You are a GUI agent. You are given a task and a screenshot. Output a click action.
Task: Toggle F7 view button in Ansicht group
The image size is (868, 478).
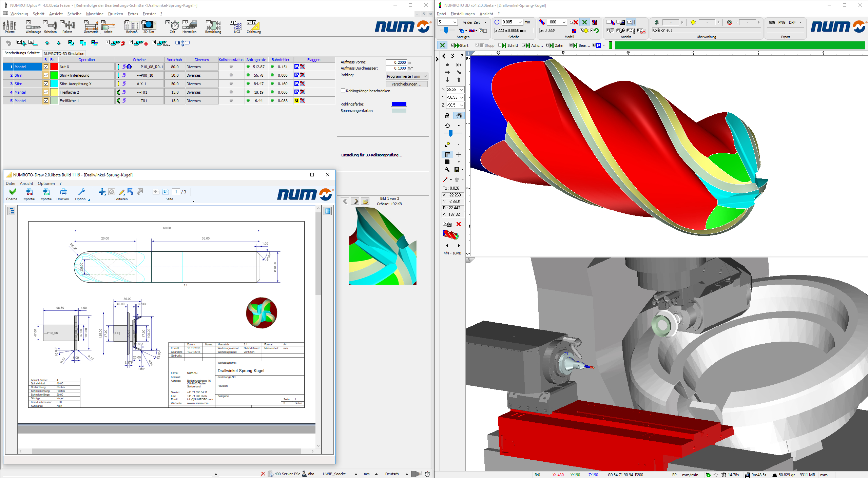coord(631,22)
